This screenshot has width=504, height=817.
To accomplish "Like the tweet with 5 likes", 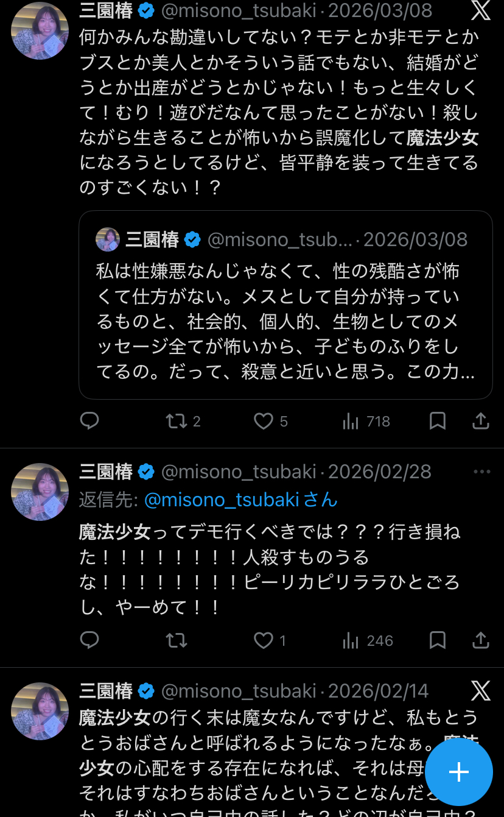I will pyautogui.click(x=264, y=421).
